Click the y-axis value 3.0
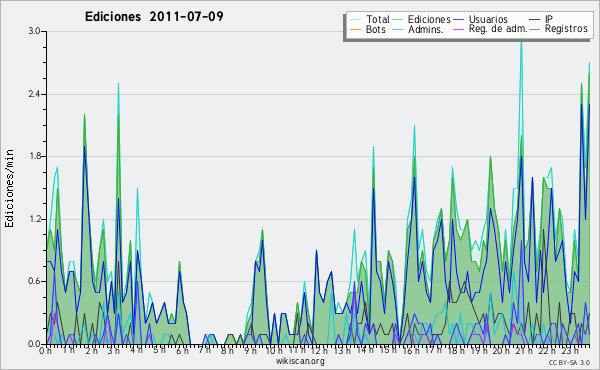This screenshot has width=600, height=370. tap(34, 31)
